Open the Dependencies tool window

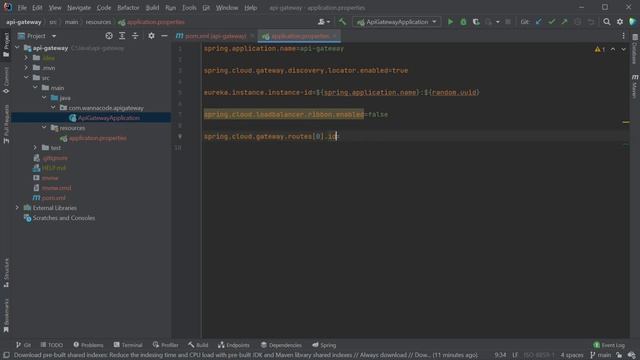(281, 345)
